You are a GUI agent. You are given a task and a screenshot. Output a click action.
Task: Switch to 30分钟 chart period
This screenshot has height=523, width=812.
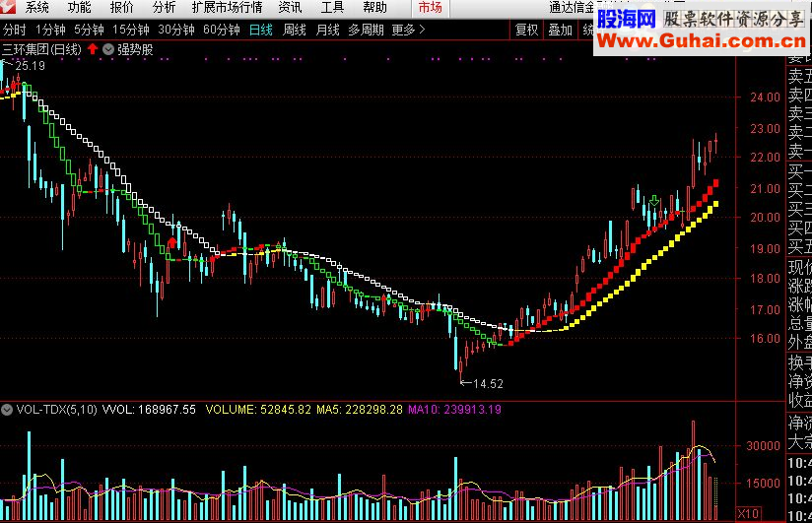tap(176, 30)
